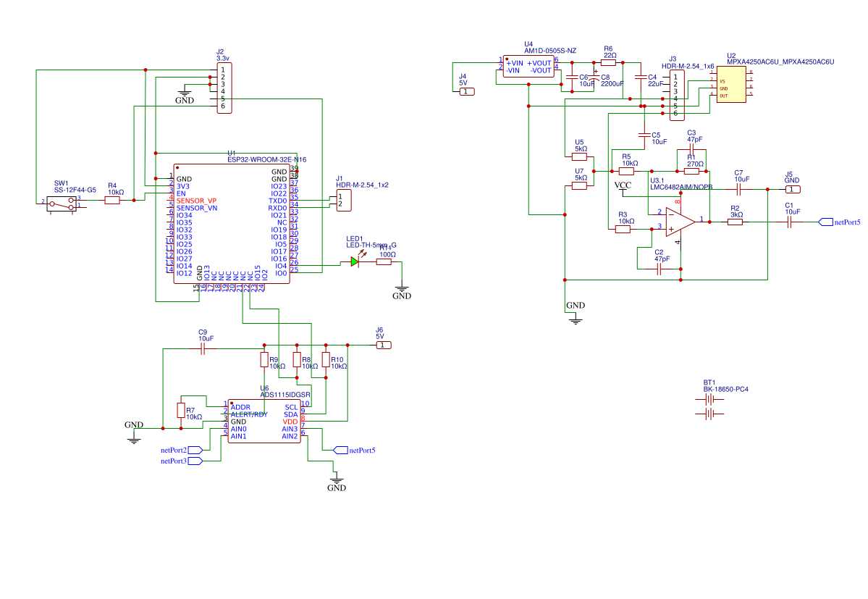Select capacitor C7 10uF symbol
Image resolution: width=868 pixels, height=599 pixels.
click(x=738, y=189)
